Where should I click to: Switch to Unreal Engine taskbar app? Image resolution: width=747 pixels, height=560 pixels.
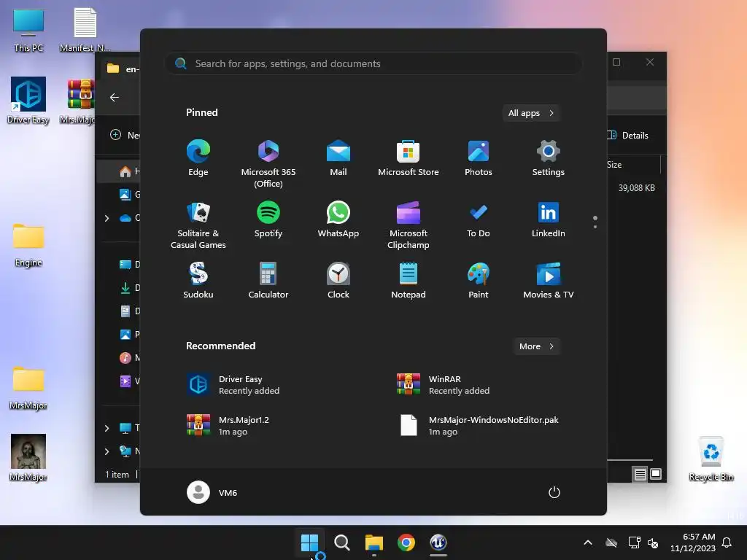click(438, 542)
